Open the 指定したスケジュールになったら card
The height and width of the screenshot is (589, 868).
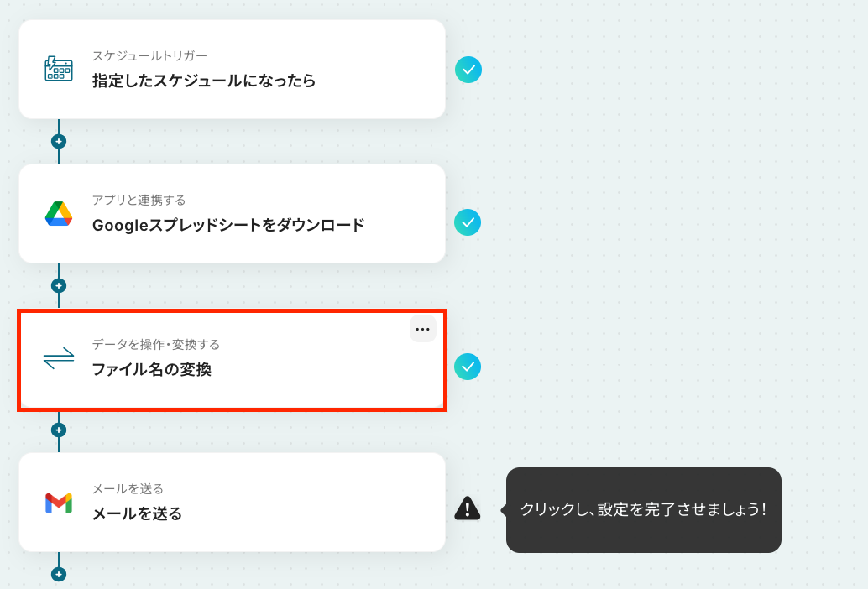(232, 69)
